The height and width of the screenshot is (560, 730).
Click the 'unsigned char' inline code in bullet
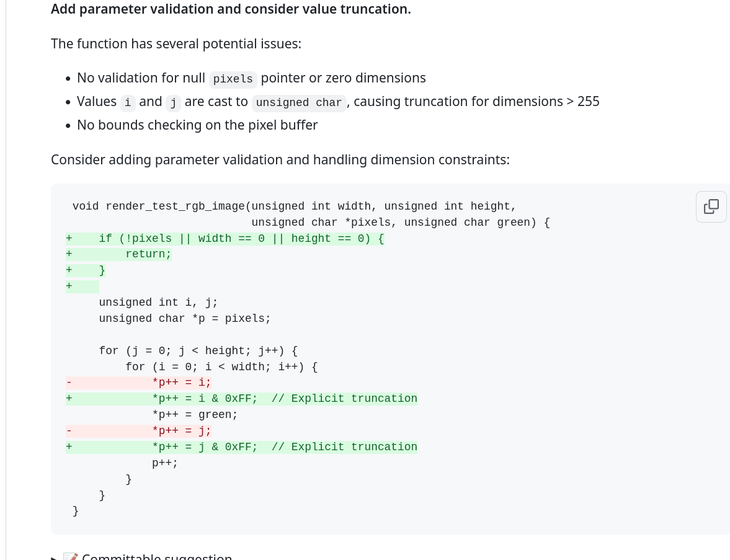tap(299, 102)
